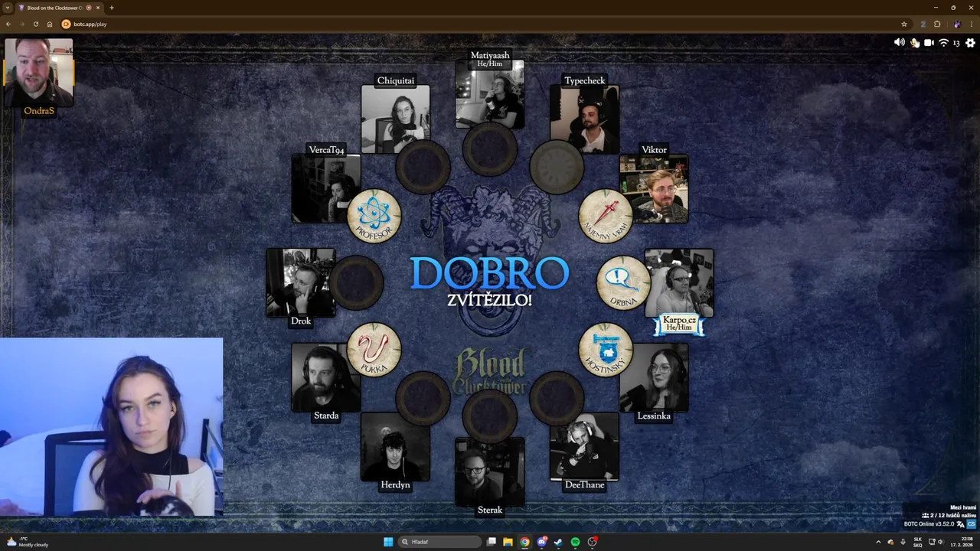Select VercaT94 player video
Viewport: 980px width, 551px height.
pyautogui.click(x=326, y=188)
